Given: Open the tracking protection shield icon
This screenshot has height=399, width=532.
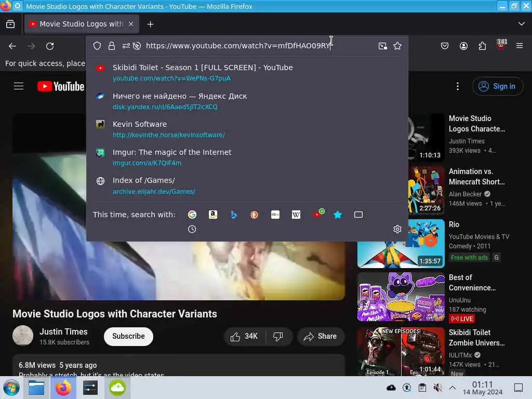Looking at the screenshot, I should (x=97, y=46).
